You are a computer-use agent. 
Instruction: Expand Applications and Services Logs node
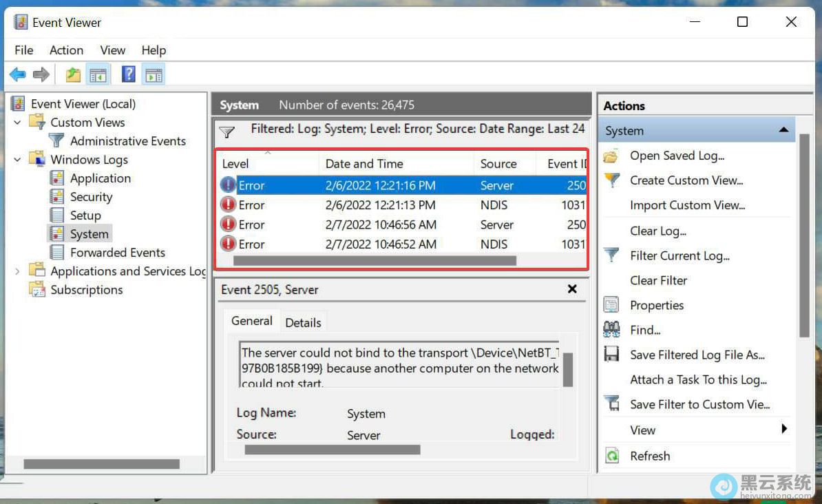point(18,271)
